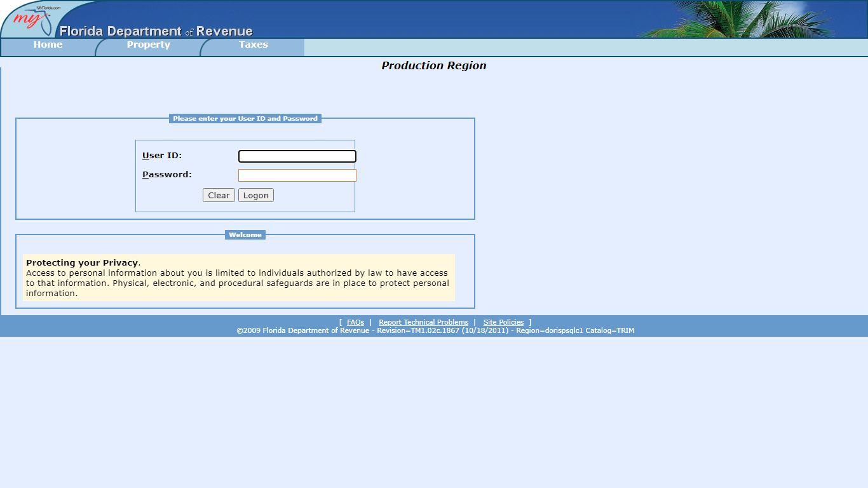
Task: Focus the User ID input field
Action: (297, 156)
